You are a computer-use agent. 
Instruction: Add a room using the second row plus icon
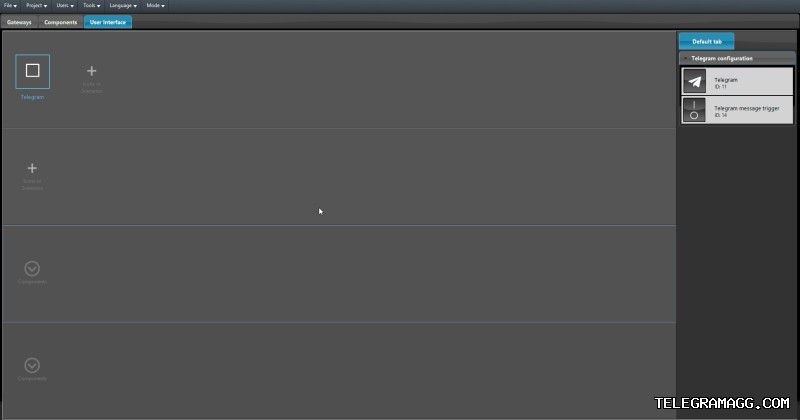click(32, 168)
